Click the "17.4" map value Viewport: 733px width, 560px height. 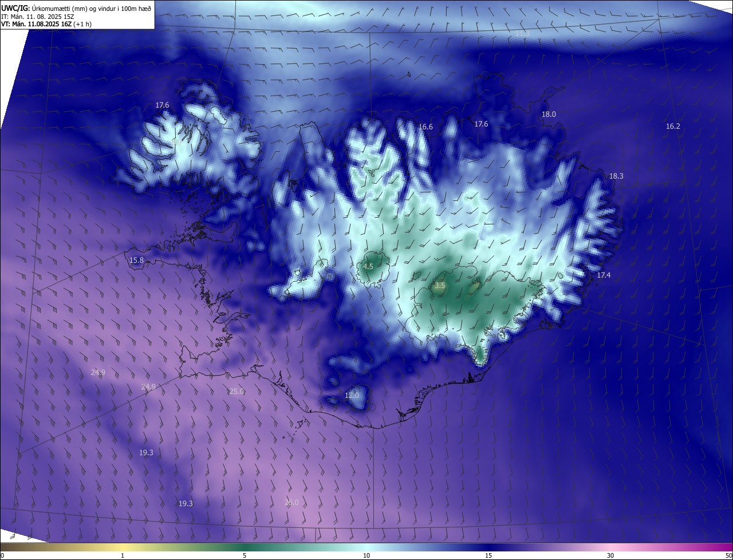[604, 275]
